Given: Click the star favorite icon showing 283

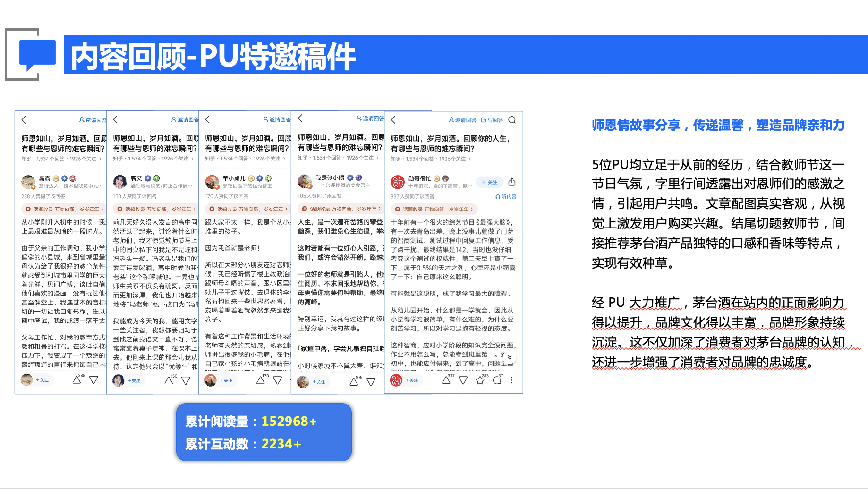Looking at the screenshot, I should point(480,380).
